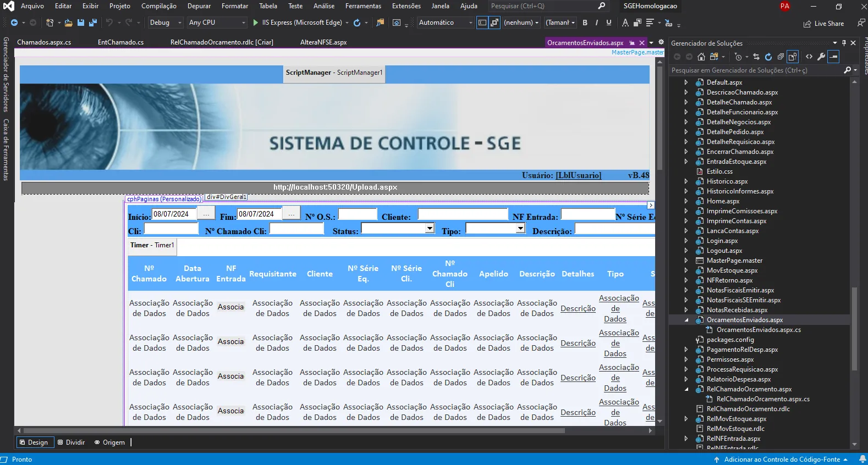
Task: Click the designer horizontal scrollbar
Action: pos(294,430)
